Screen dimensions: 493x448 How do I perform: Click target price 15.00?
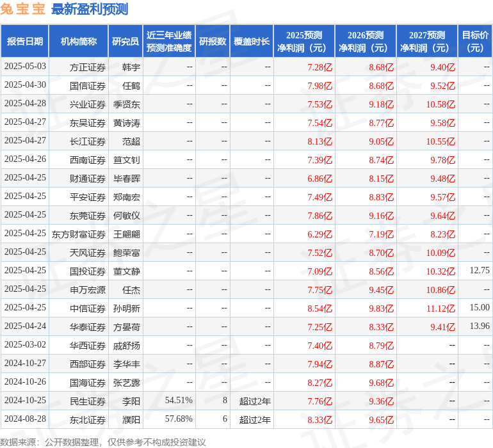click(x=480, y=307)
